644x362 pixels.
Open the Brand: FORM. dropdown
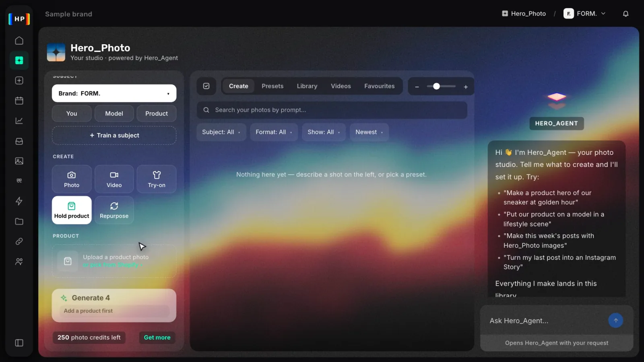(x=114, y=93)
